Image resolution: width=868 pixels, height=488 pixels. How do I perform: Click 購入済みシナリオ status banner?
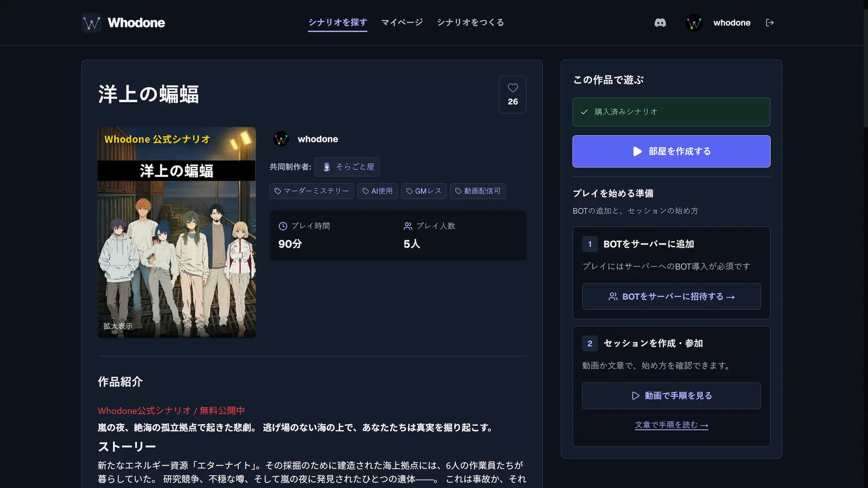(671, 112)
